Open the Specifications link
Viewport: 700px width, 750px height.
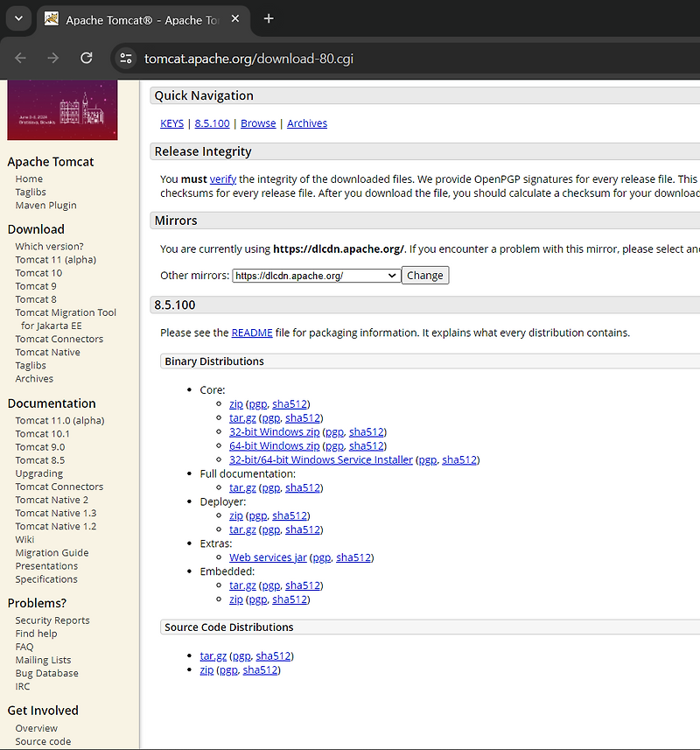coord(46,579)
